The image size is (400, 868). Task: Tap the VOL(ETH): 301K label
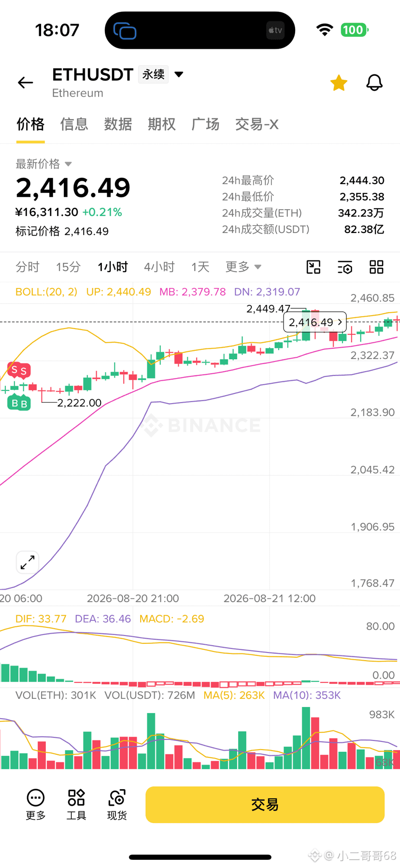tap(56, 695)
